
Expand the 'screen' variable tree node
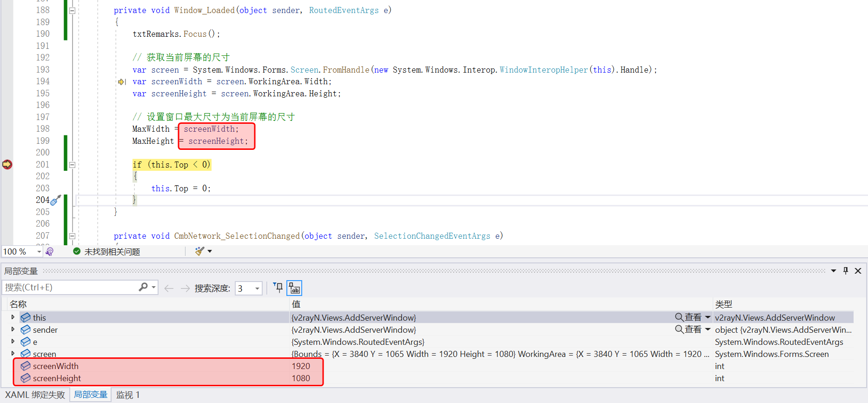(13, 354)
